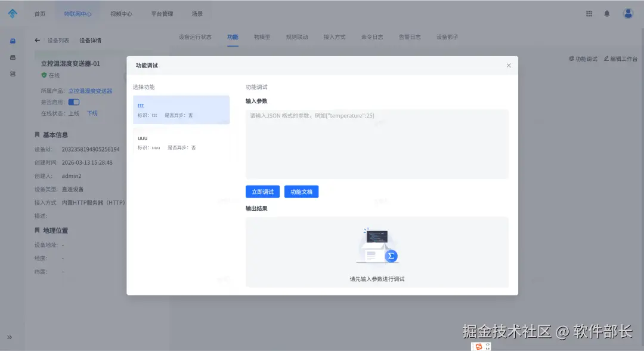644x351 pixels.
Task: Disable the 是否启用 device toggle
Action: point(73,101)
